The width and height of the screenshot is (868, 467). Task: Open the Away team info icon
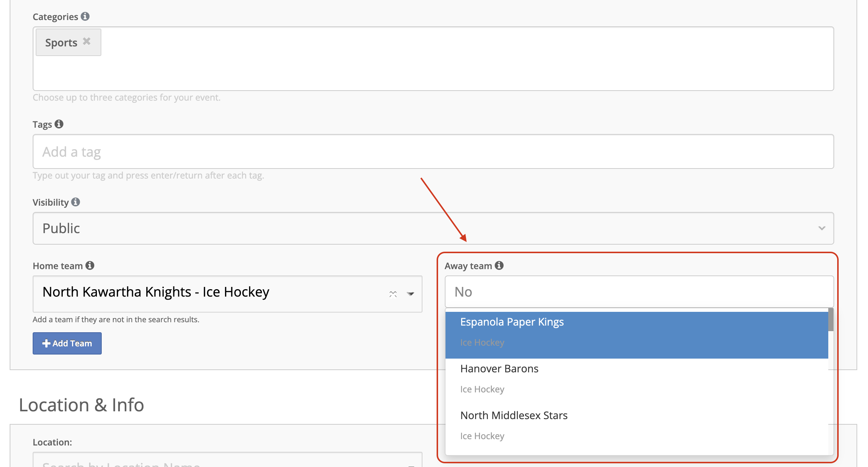pyautogui.click(x=499, y=265)
